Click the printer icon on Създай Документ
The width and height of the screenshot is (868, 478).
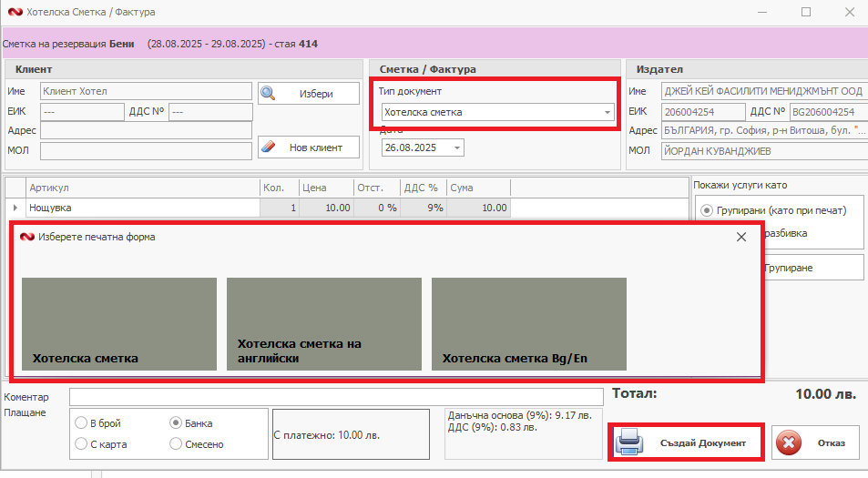coord(630,442)
